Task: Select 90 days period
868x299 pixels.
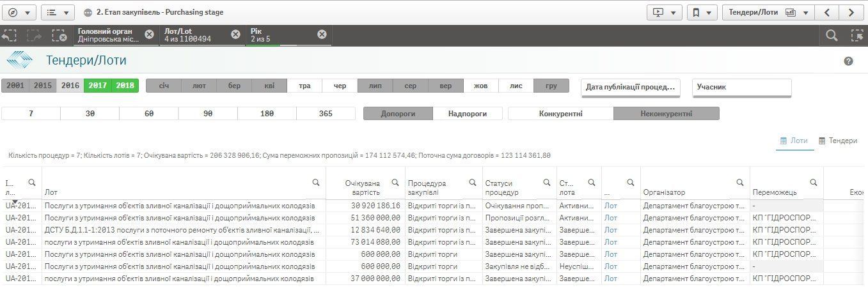Action: click(208, 114)
